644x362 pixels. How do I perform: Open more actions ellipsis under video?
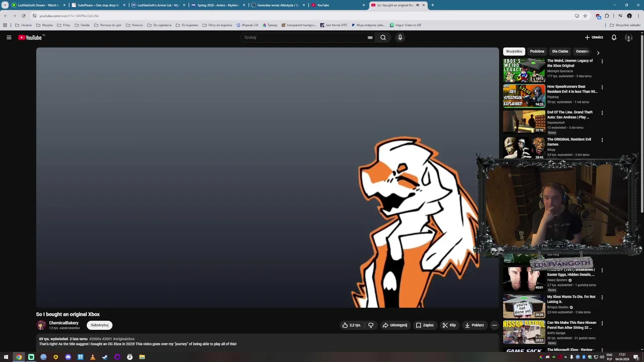[495, 325]
